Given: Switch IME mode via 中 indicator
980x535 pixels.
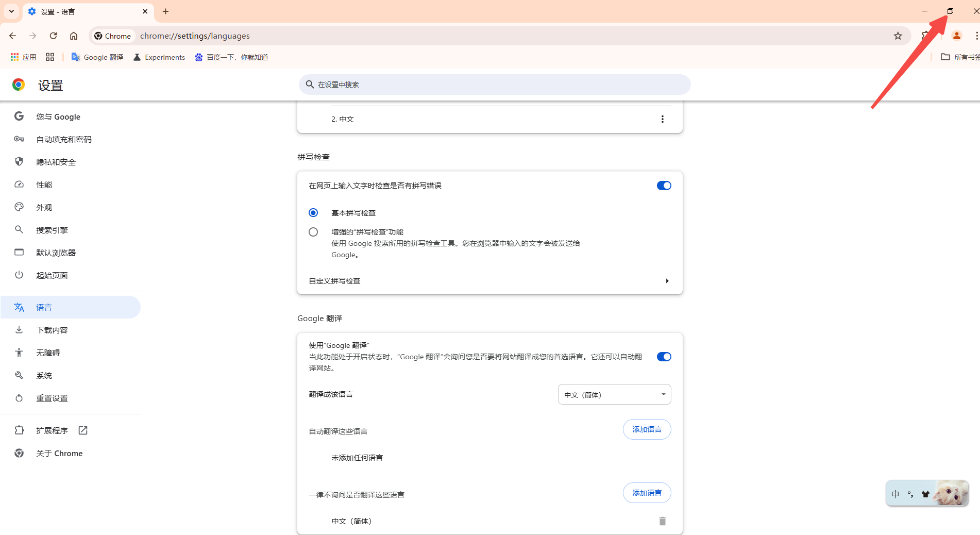Looking at the screenshot, I should coord(895,494).
